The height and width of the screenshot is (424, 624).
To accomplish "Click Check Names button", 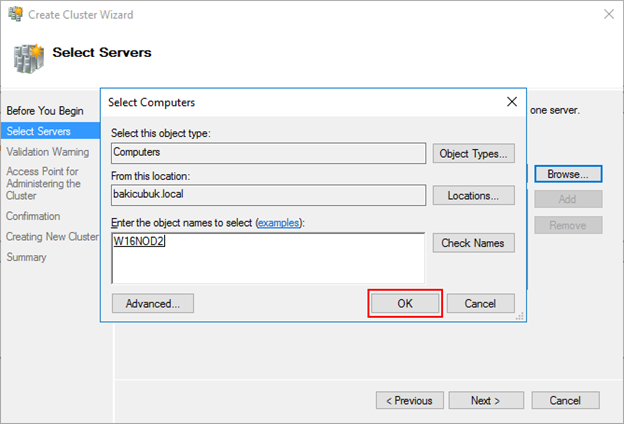I will tap(474, 243).
